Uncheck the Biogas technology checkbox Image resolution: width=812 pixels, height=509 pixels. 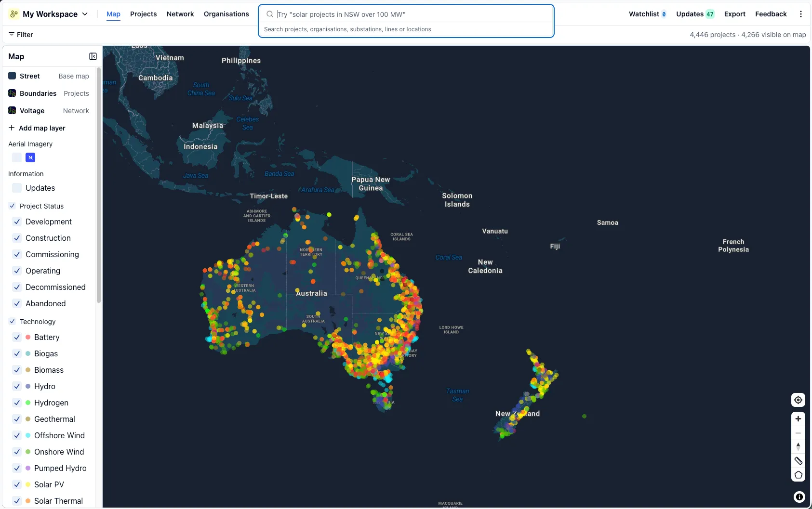17,353
